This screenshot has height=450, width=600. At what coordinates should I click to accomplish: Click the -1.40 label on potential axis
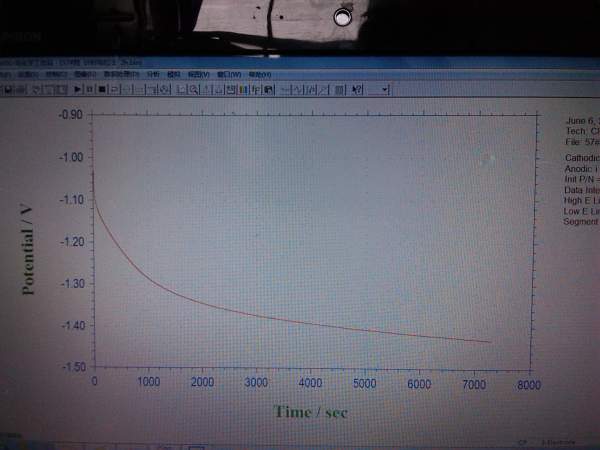pos(73,325)
